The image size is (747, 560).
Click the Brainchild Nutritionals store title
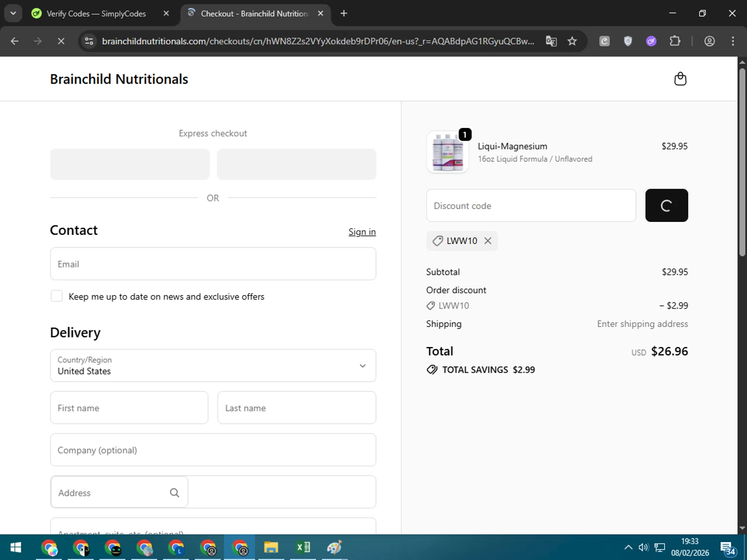tap(119, 79)
